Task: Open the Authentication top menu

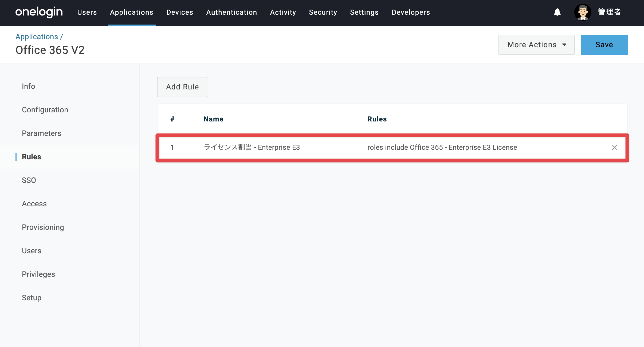Action: pyautogui.click(x=232, y=12)
